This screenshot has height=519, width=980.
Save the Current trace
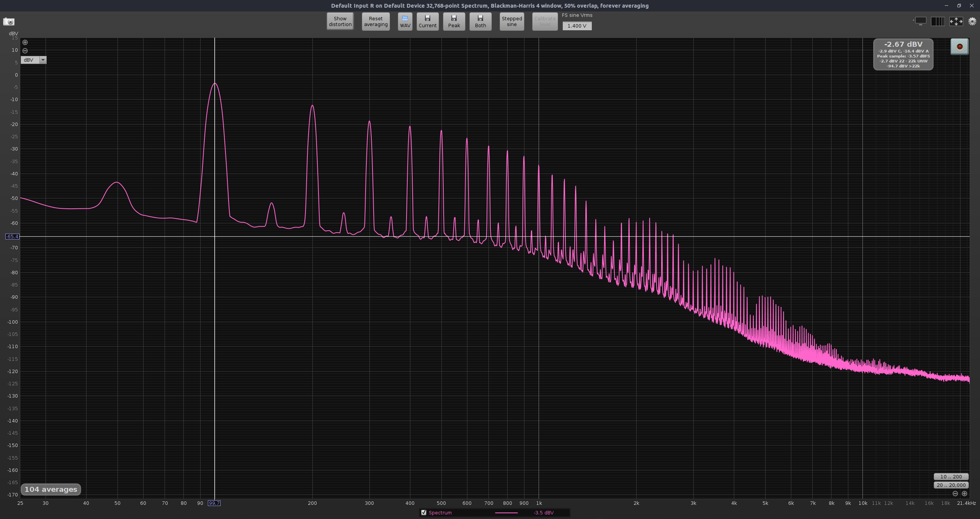coord(428,21)
